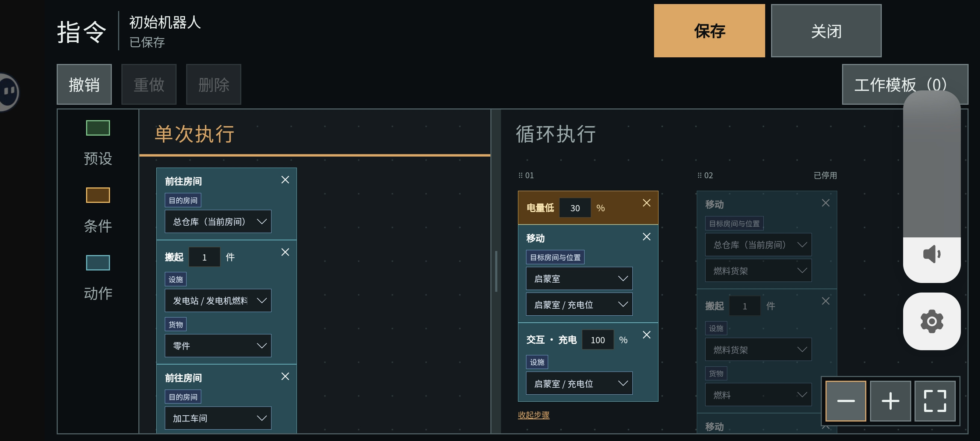Switch to the 单次执行 tab
980x441 pixels.
[195, 134]
